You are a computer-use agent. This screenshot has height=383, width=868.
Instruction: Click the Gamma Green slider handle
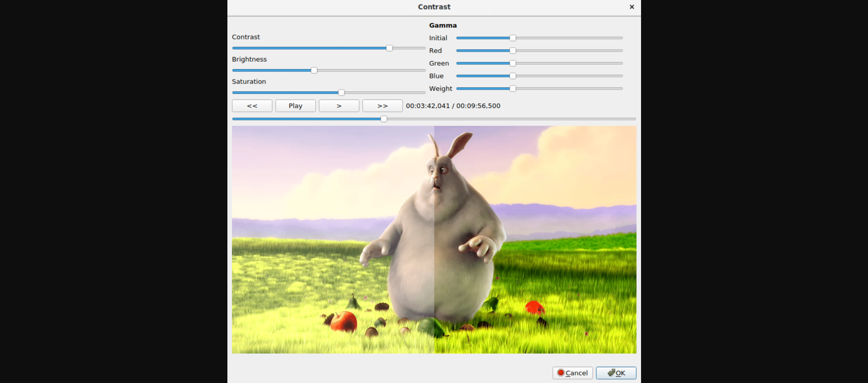click(513, 63)
